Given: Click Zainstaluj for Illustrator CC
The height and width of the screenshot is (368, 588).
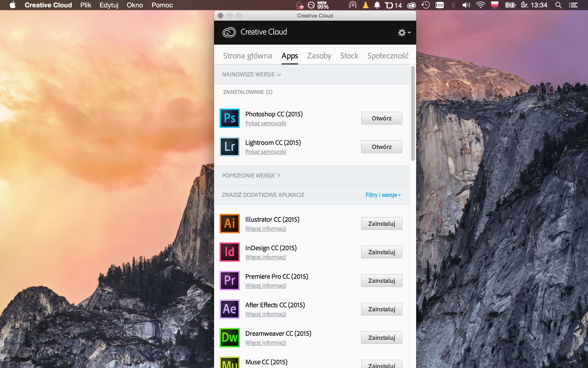Looking at the screenshot, I should [382, 224].
